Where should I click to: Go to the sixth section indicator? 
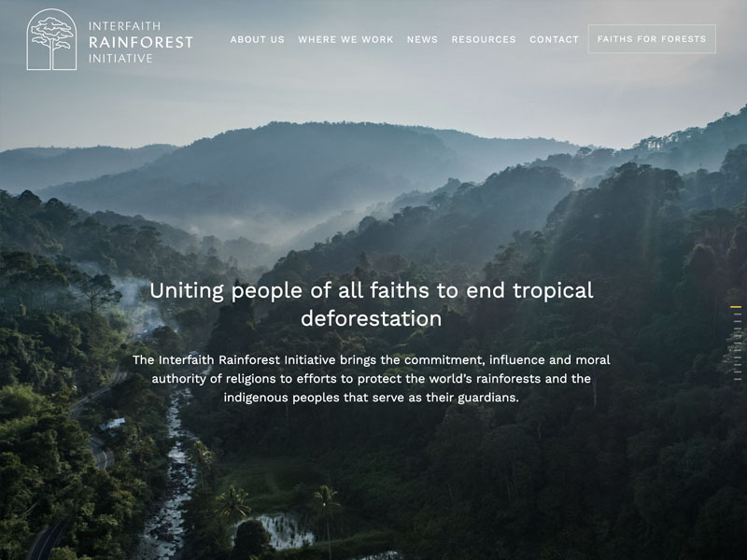click(x=738, y=343)
